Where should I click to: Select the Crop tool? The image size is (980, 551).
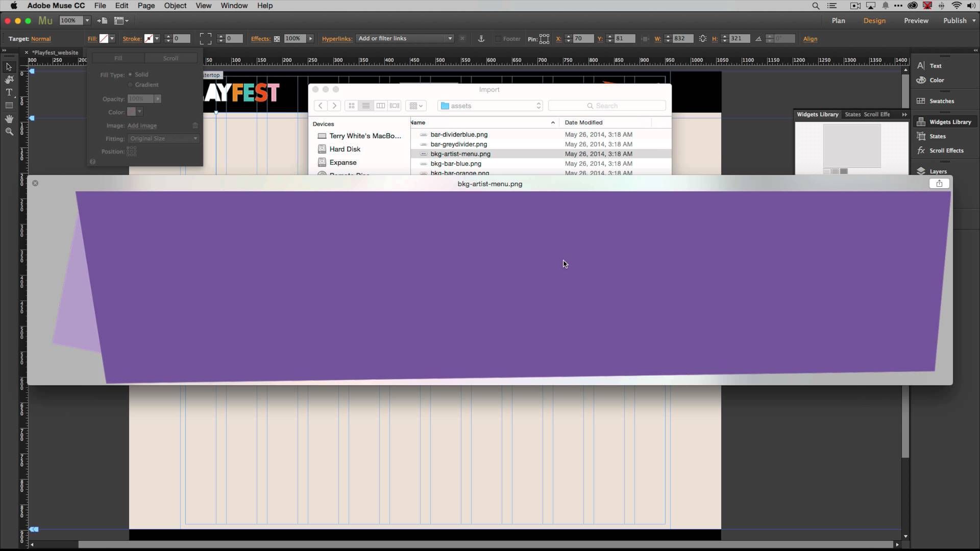point(9,80)
